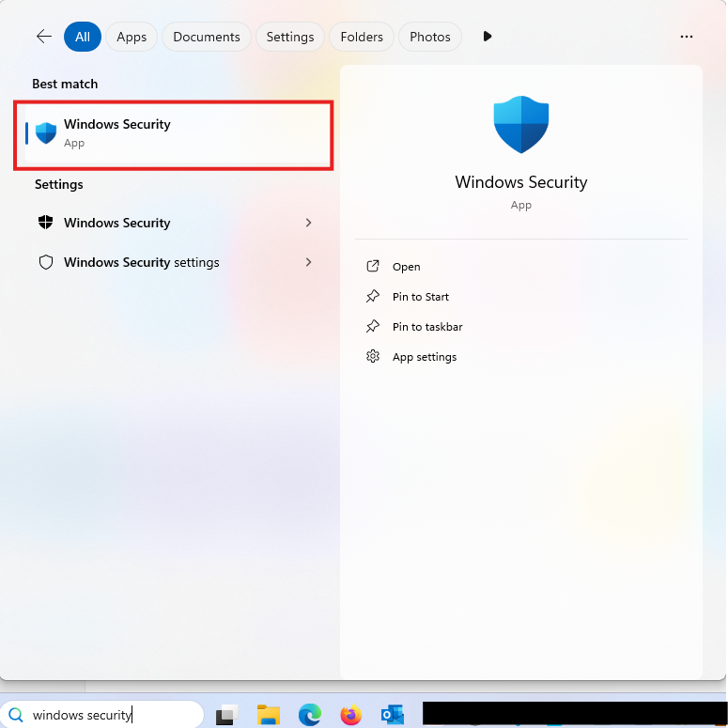Click the back arrow in search panel
Image resolution: width=728 pixels, height=728 pixels.
click(44, 37)
